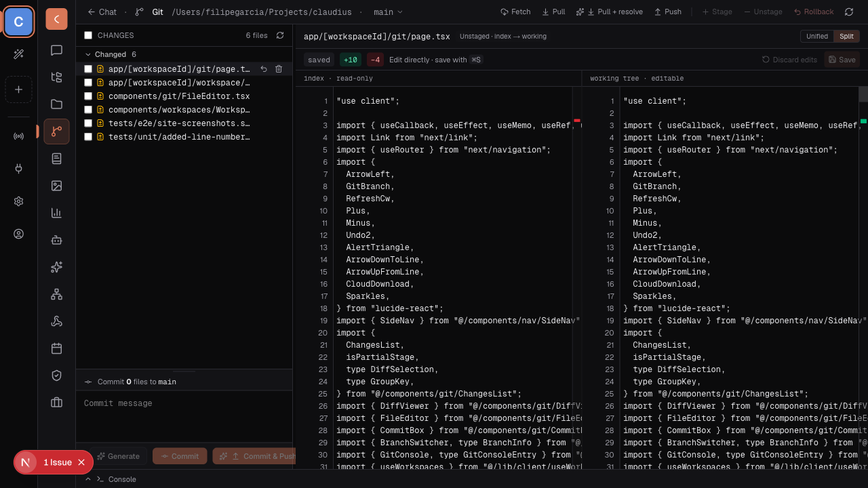Click Discard edits

pos(789,60)
